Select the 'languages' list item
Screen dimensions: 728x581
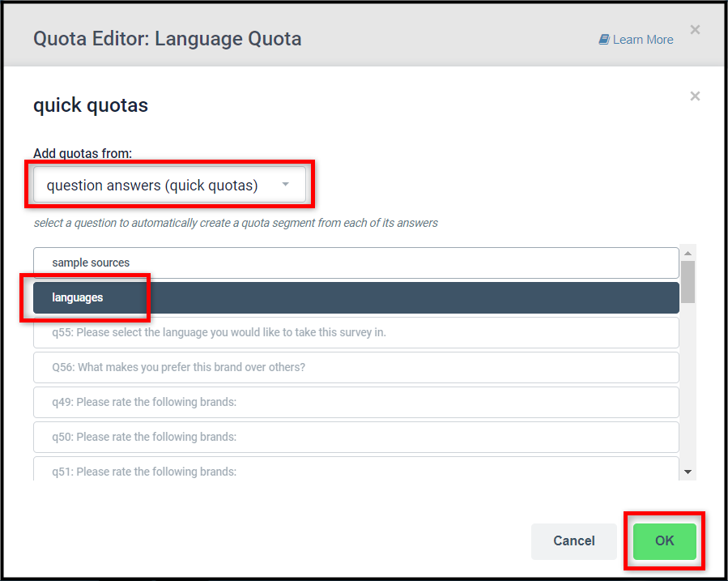356,297
